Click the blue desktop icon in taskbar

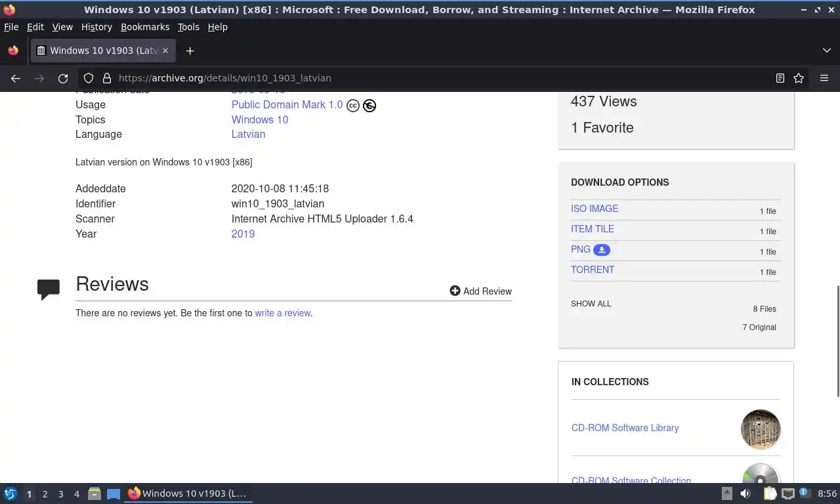pyautogui.click(x=114, y=493)
